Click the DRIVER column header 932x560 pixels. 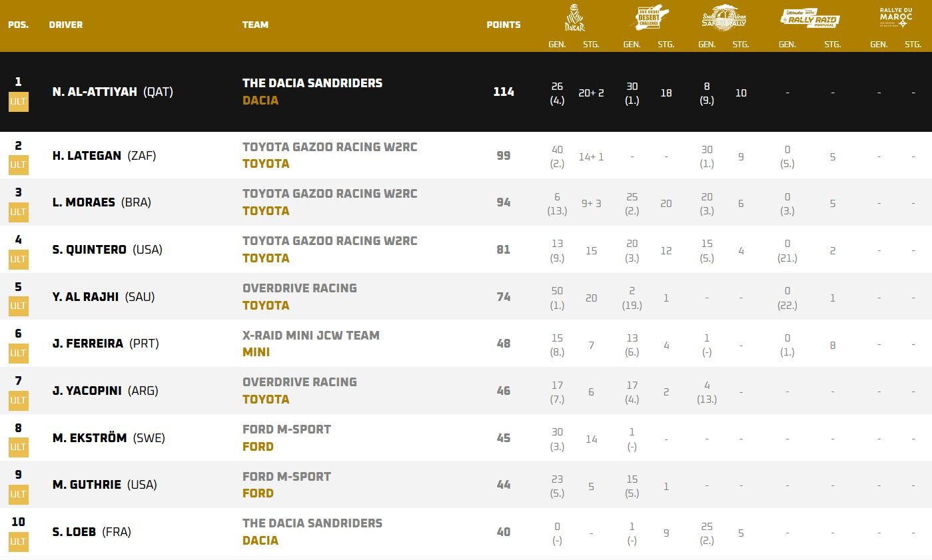pyautogui.click(x=66, y=25)
